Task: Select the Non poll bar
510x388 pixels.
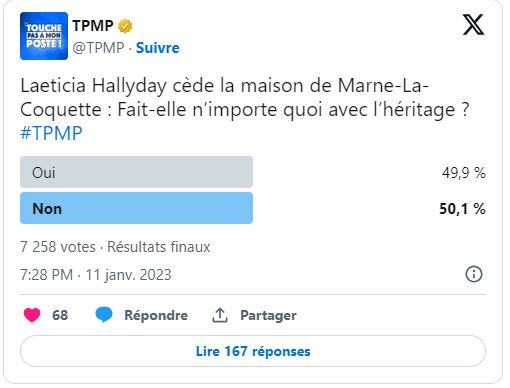Action: (136, 208)
